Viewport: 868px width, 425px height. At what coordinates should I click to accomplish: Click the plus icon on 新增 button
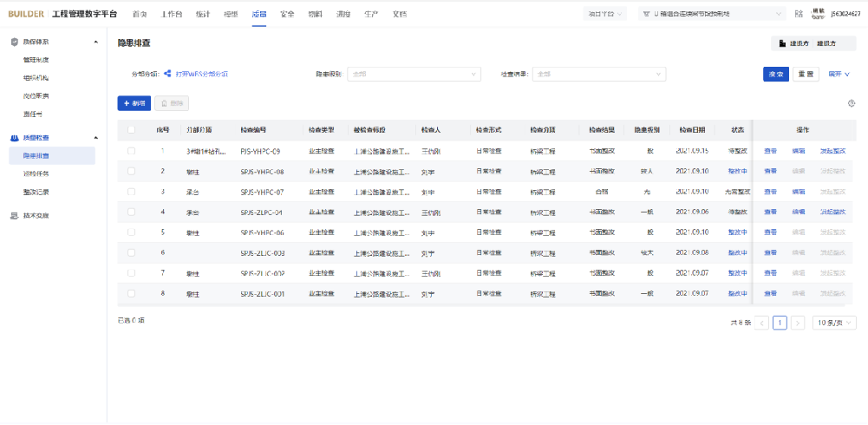point(127,103)
